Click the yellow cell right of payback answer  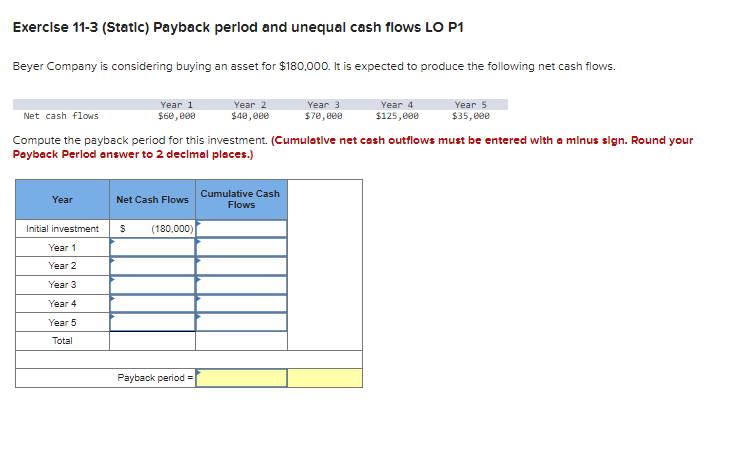point(325,378)
